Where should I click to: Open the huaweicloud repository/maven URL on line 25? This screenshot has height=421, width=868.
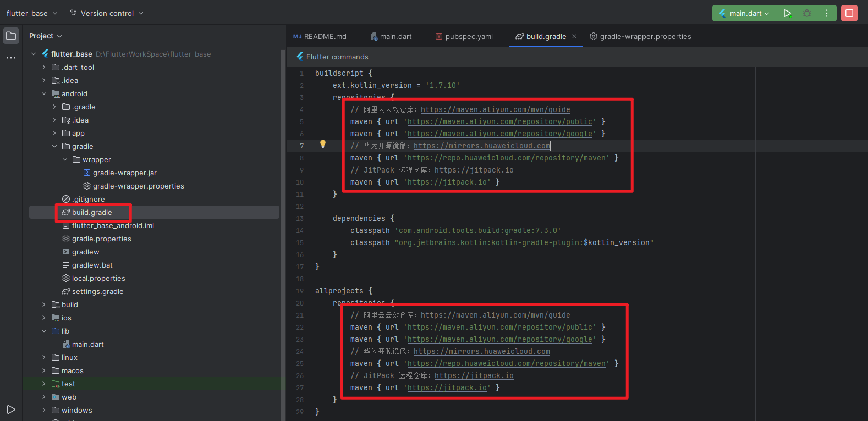click(507, 363)
